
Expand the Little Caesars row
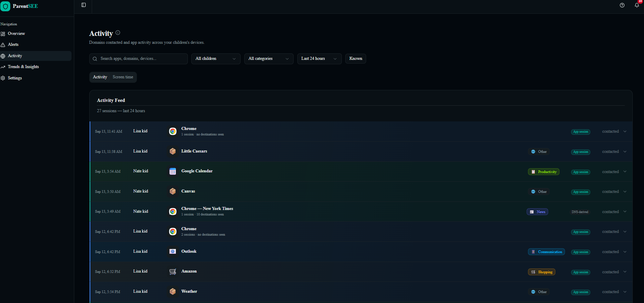coord(625,151)
